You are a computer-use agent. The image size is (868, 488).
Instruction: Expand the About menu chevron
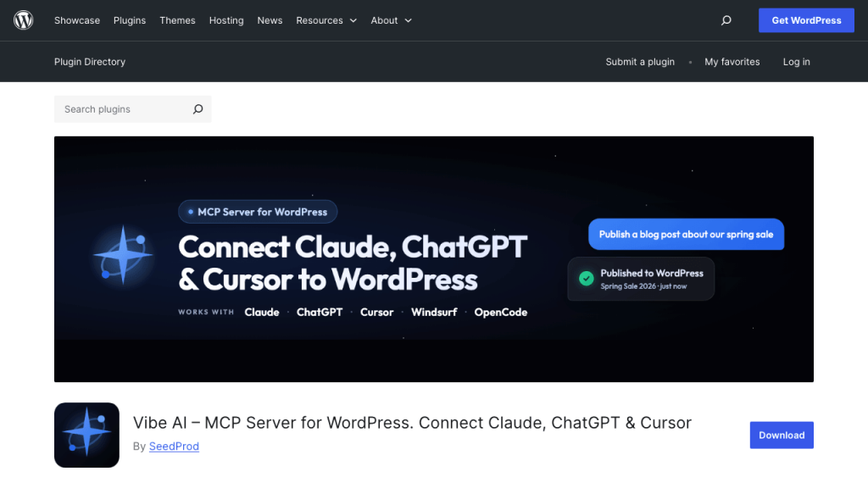[408, 20]
